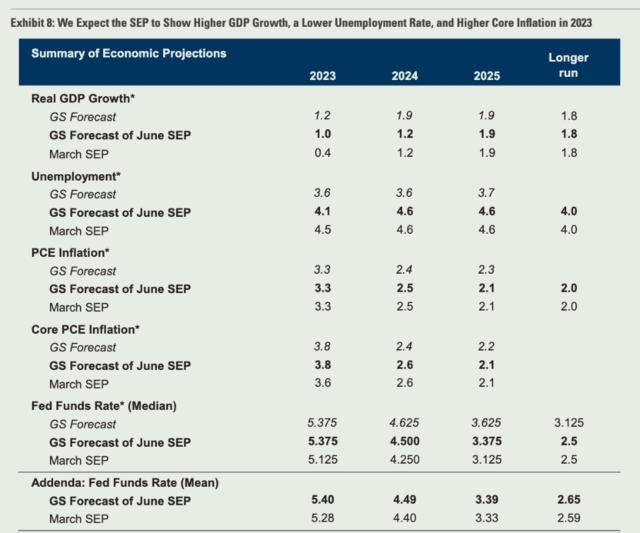Select the 2024 June SEP median value 4.500
The width and height of the screenshot is (640, 533).
tap(404, 441)
